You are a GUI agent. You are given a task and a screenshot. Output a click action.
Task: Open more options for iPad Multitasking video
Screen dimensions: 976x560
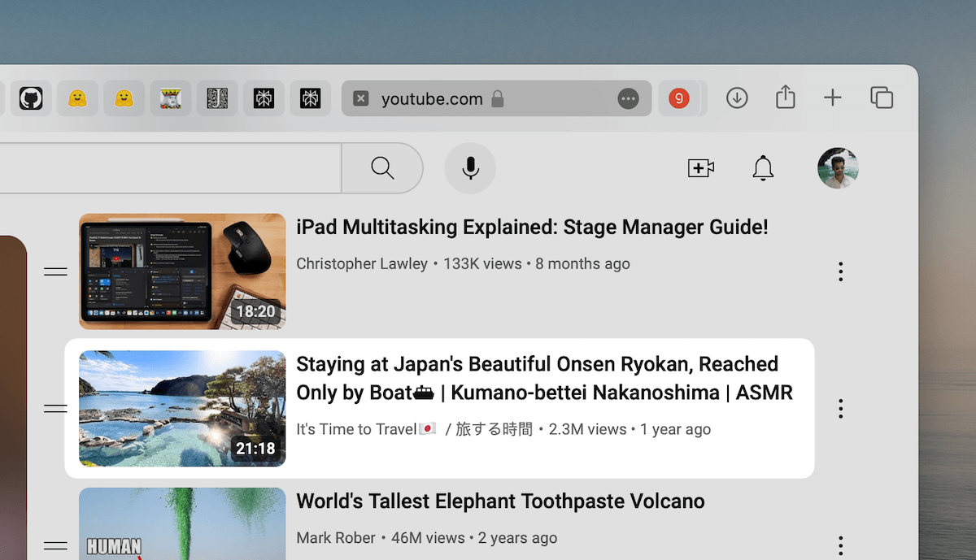tap(840, 271)
